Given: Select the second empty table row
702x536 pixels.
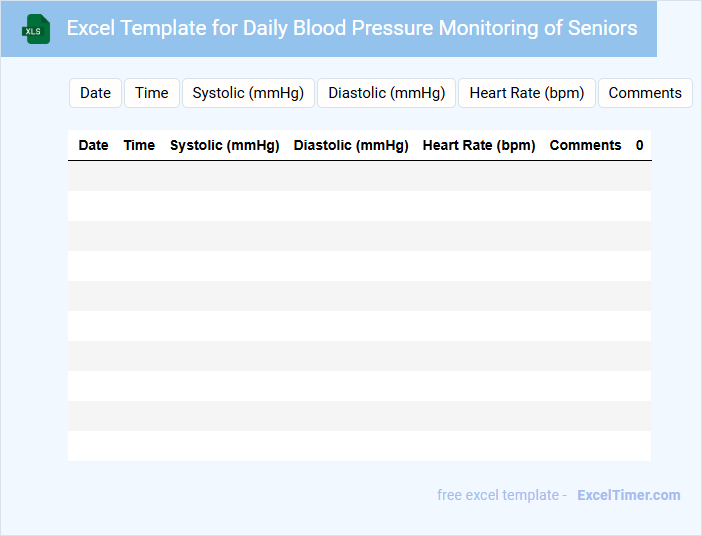Looking at the screenshot, I should click(359, 206).
